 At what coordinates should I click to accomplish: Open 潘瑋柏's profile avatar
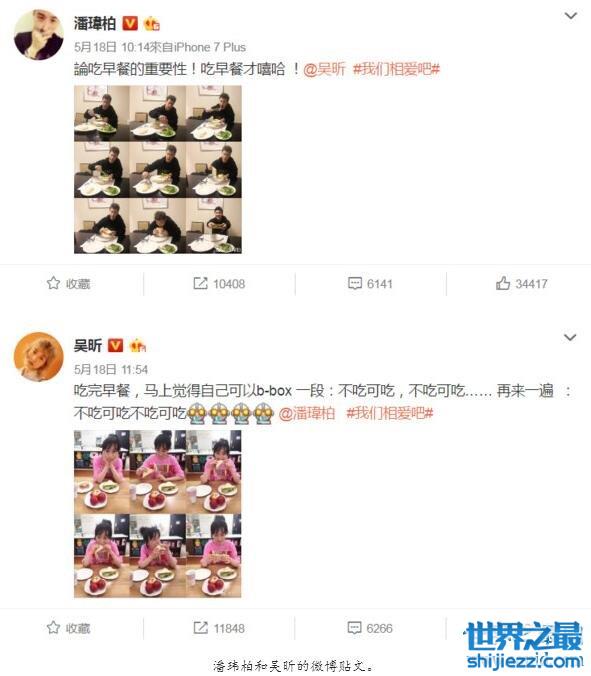39,34
